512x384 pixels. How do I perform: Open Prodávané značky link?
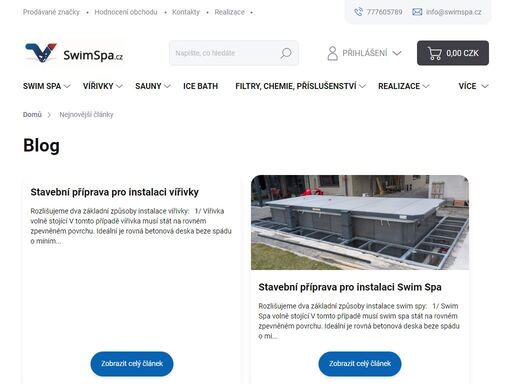point(51,12)
